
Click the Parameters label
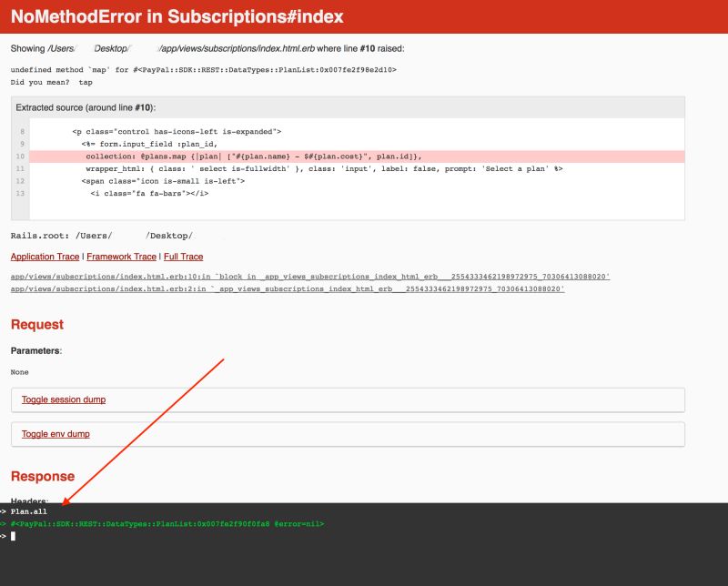(x=36, y=350)
